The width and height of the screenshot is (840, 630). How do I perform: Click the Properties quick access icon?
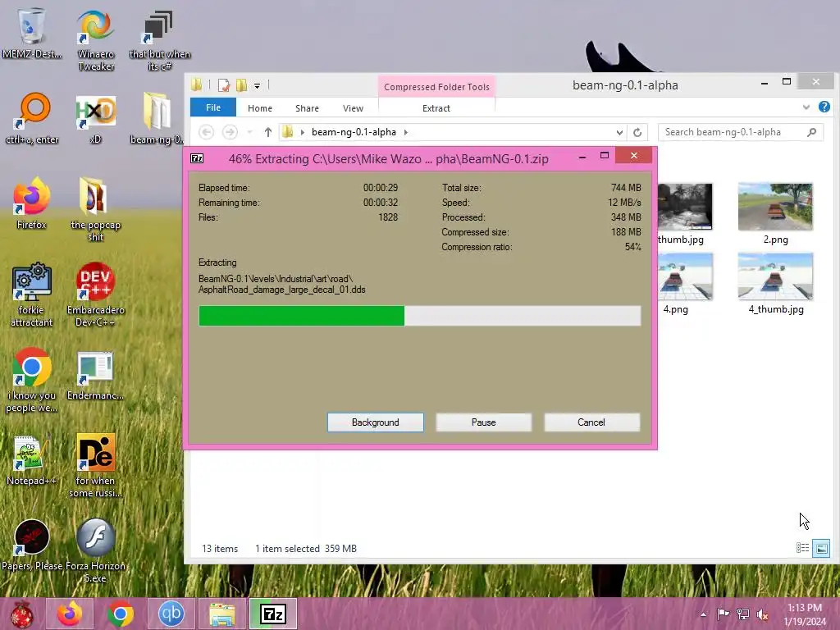[223, 84]
